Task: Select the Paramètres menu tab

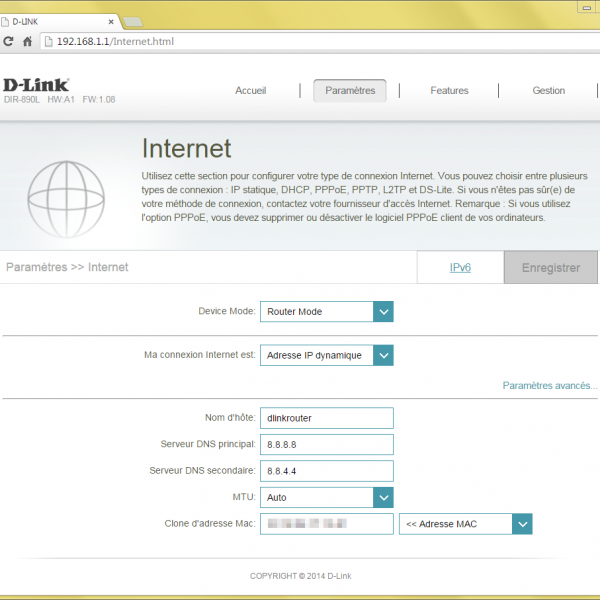Action: tap(350, 91)
